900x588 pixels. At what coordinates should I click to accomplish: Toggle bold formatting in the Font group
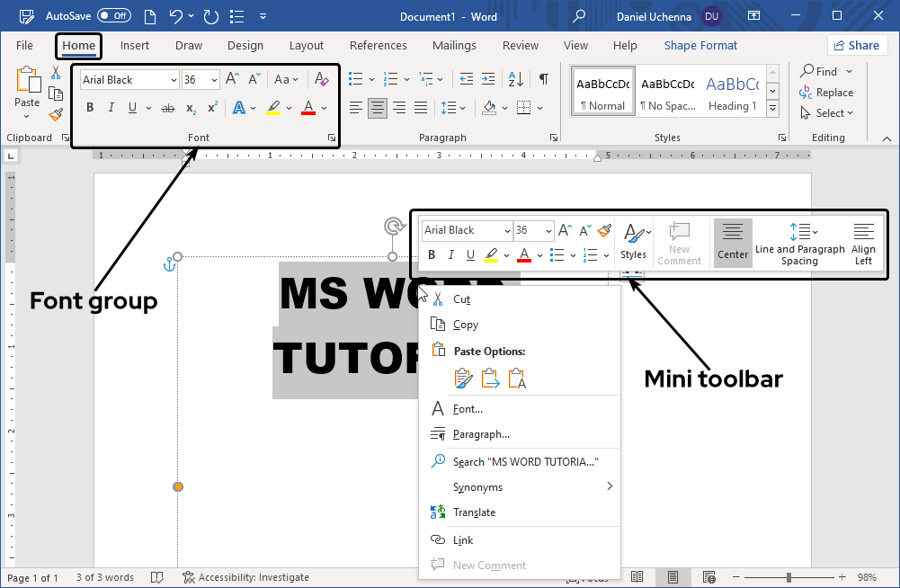89,107
